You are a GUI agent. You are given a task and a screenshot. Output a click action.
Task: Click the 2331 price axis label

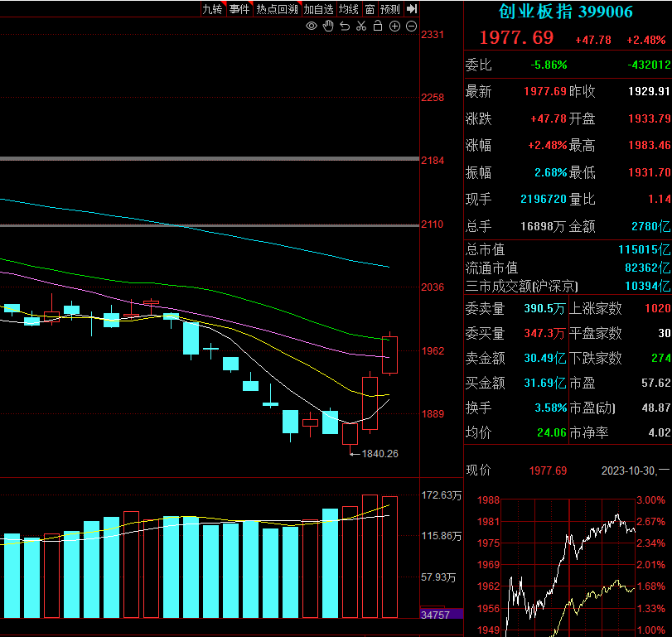pyautogui.click(x=433, y=35)
